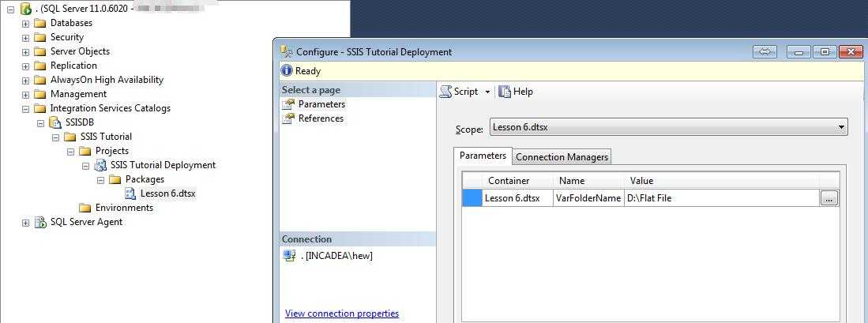Select the Security folder icon
This screenshot has height=323, width=868.
39,38
